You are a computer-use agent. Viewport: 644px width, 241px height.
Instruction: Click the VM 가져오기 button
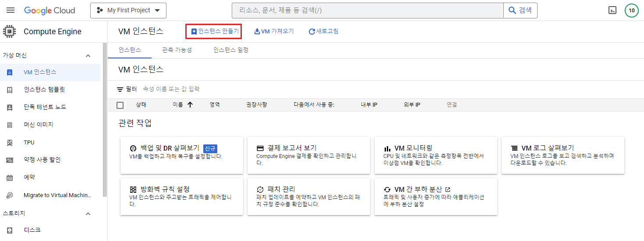tap(274, 31)
